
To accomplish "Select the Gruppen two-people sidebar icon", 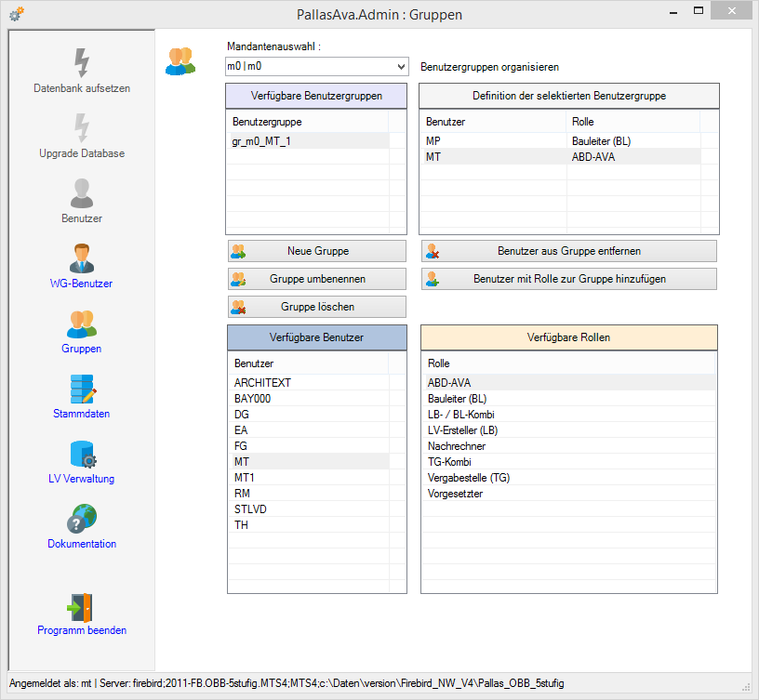I will click(x=82, y=324).
